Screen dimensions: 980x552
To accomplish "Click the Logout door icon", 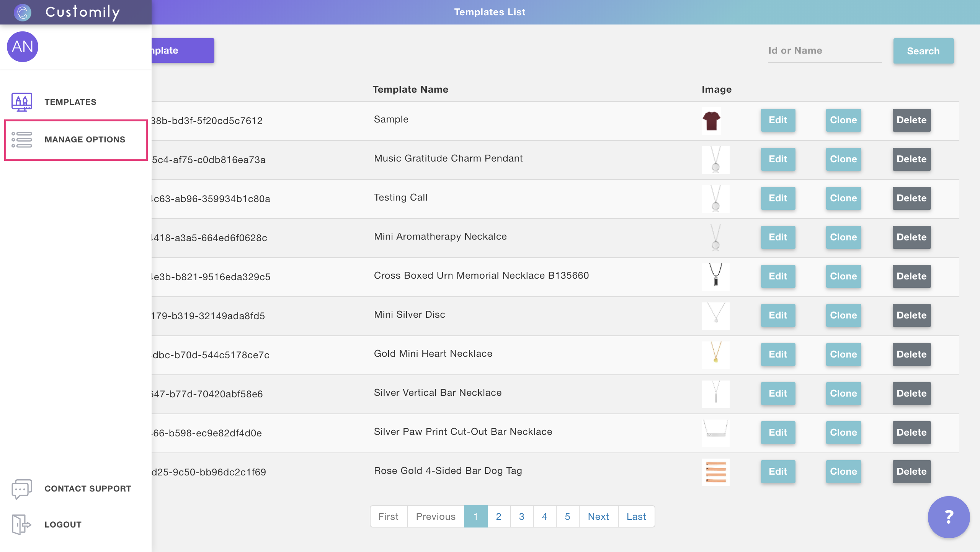I will 21,524.
